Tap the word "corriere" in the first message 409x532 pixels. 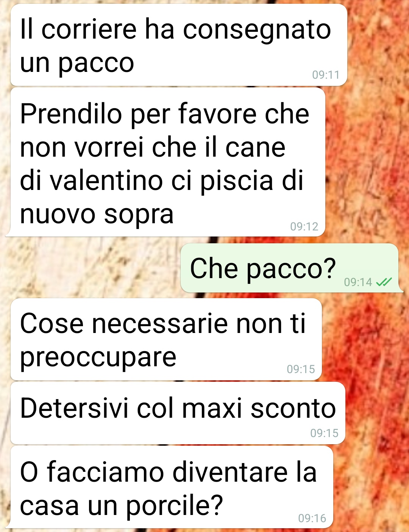click(89, 30)
